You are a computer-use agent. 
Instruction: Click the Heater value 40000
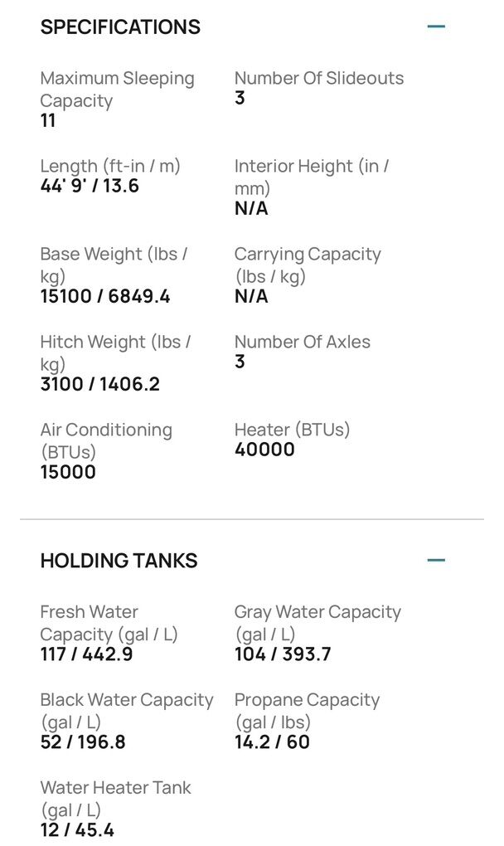click(264, 450)
